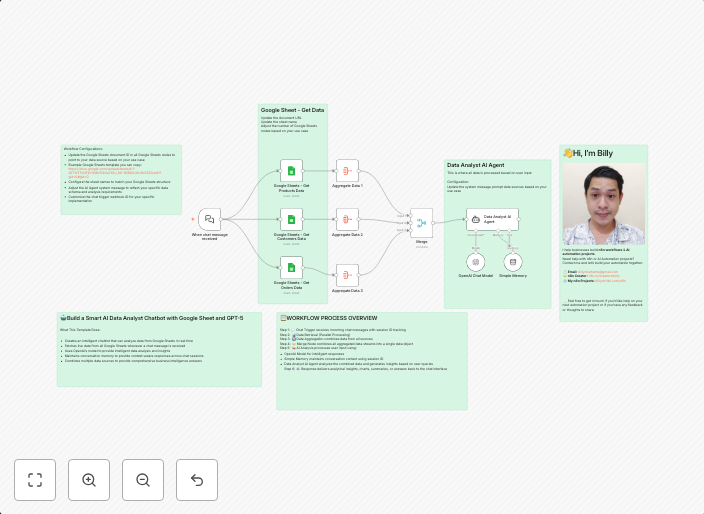Select the 'Data Analyst AI Agent' note title
The width and height of the screenshot is (704, 514).
pos(475,165)
